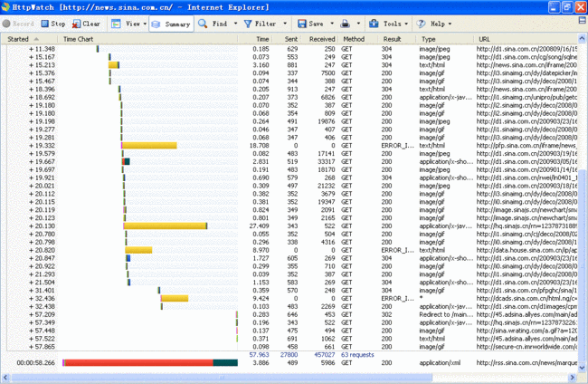Sort by the Sent column header

pyautogui.click(x=286, y=39)
